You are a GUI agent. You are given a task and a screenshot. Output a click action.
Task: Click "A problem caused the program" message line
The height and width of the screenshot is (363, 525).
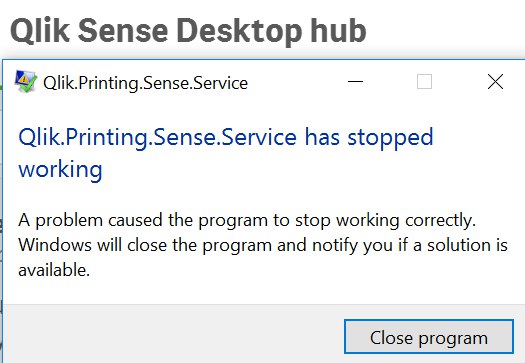pyautogui.click(x=247, y=220)
